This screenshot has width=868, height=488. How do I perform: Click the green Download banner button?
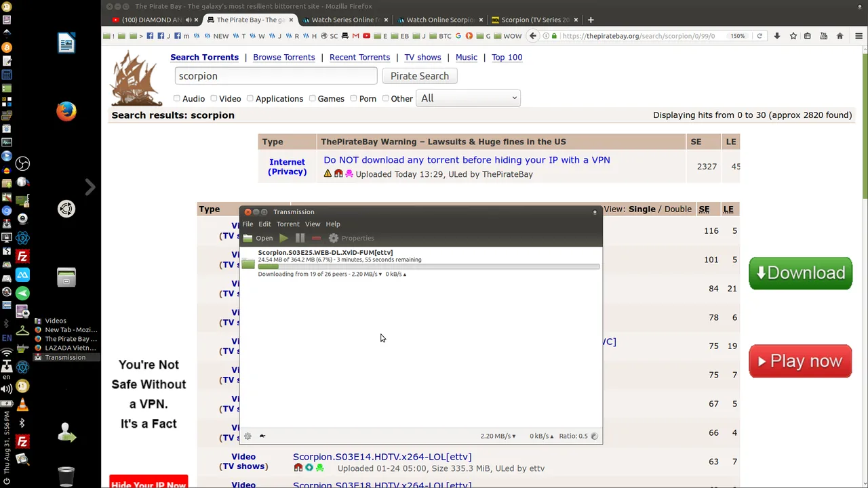800,273
